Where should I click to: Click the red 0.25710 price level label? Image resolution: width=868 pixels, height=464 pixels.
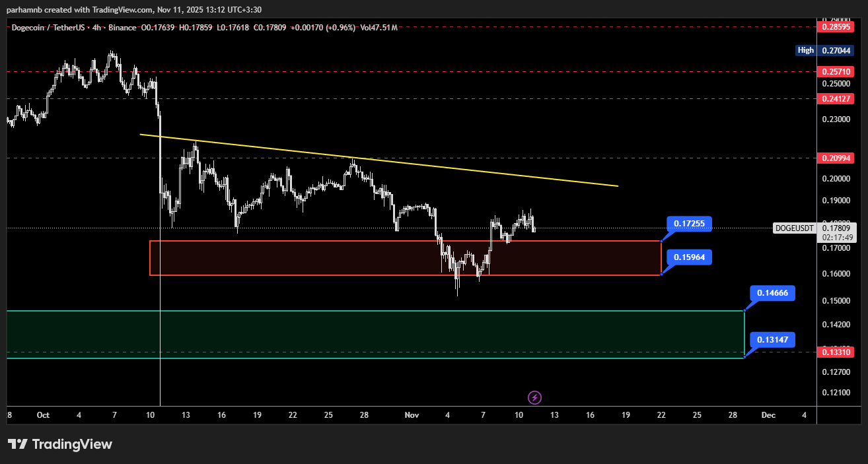[x=836, y=71]
